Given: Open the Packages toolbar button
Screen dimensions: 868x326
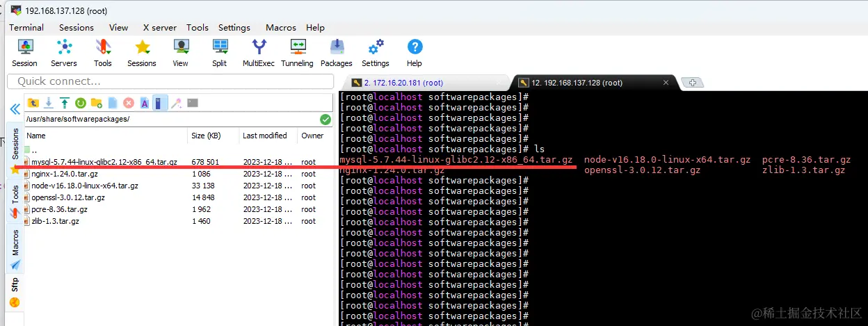Looking at the screenshot, I should (x=337, y=53).
